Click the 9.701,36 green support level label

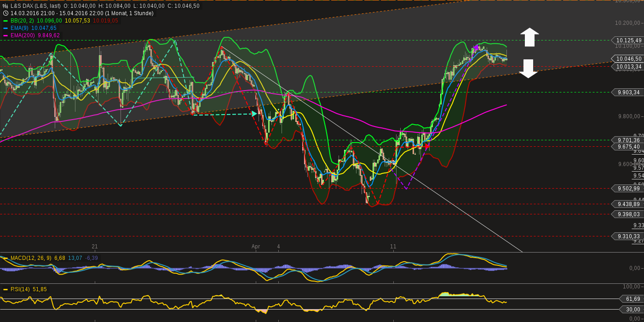[x=628, y=139]
